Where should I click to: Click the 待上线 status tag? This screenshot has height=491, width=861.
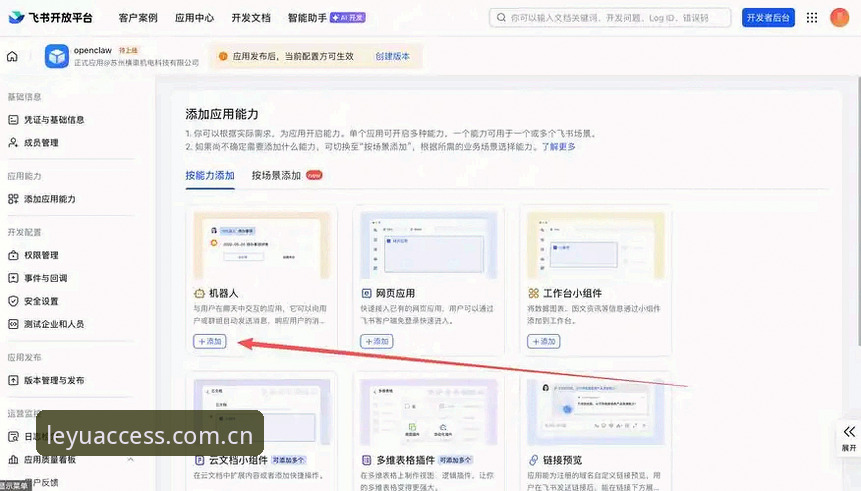pos(128,50)
